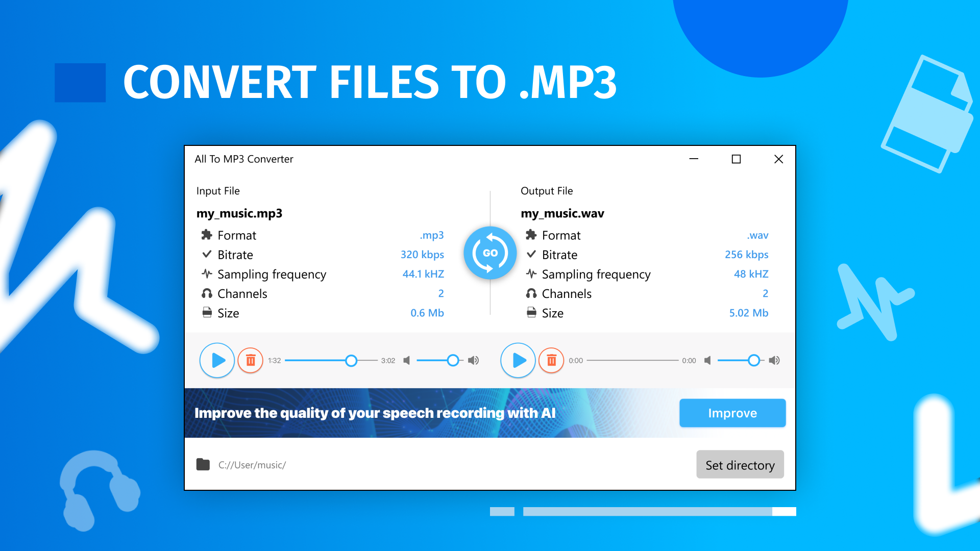Open the output bitrate 256 kbps option
The image size is (980, 551).
pyautogui.click(x=746, y=255)
